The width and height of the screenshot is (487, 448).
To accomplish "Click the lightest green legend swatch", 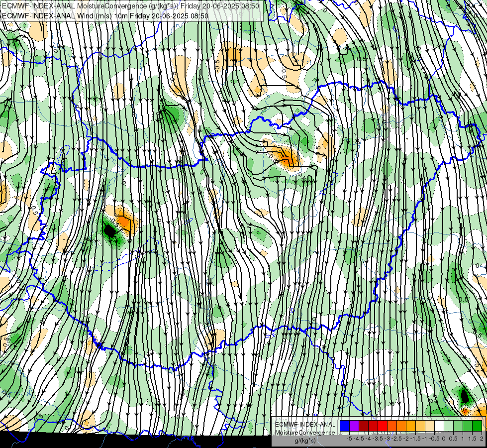I will 449,426.
